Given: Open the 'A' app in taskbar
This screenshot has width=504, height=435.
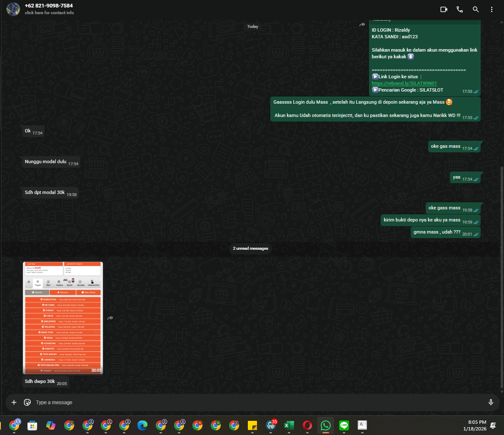Looking at the screenshot, I should tap(362, 425).
